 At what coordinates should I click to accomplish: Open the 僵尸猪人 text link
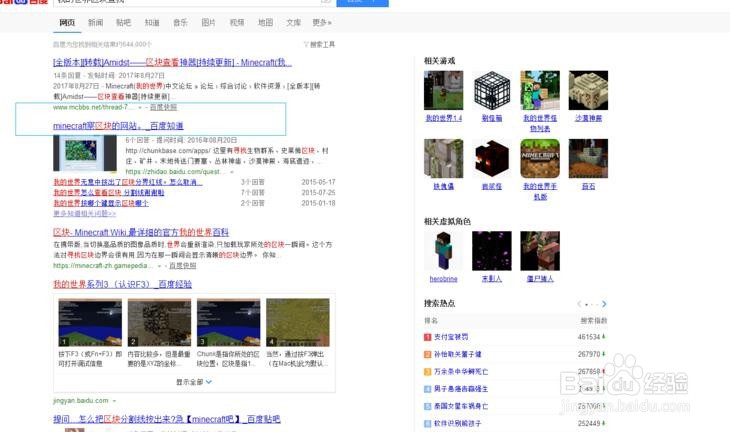[540, 279]
